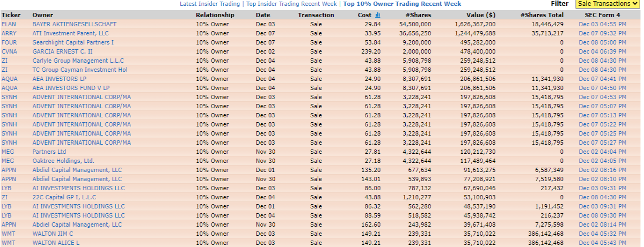
Task: Switch to Top Insider Trading Recent Week
Action: (x=291, y=4)
